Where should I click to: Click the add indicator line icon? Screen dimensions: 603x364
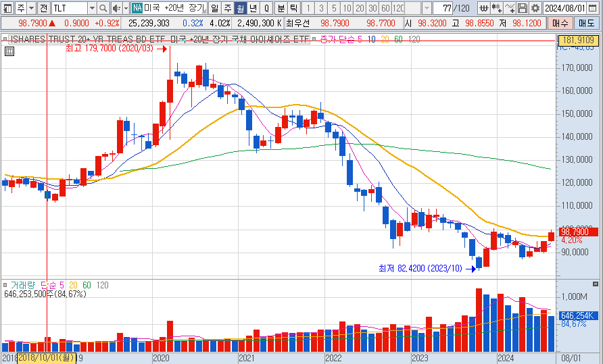point(510,8)
